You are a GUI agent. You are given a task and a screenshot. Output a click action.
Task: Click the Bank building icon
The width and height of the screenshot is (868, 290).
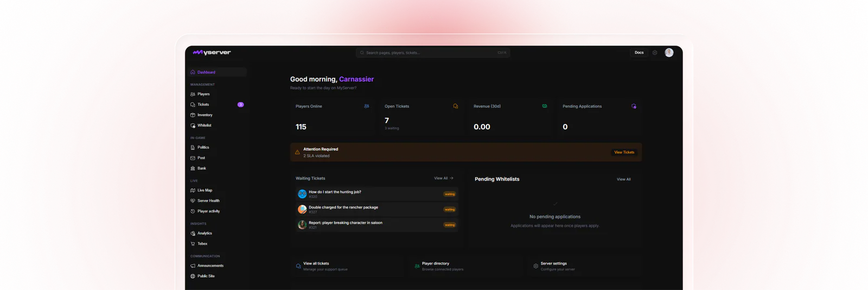(x=193, y=168)
